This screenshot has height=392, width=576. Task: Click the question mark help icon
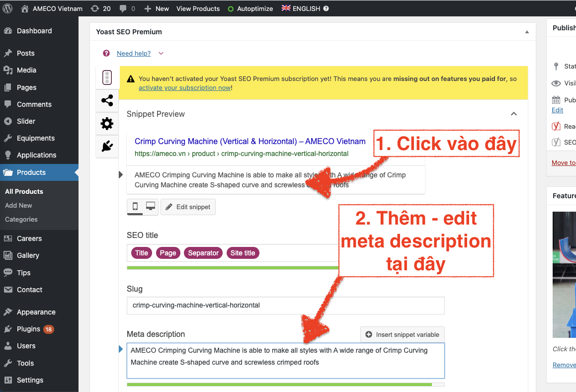click(106, 53)
